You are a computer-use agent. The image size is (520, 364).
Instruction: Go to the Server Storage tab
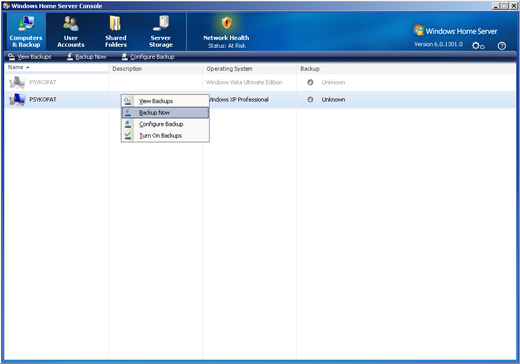(x=161, y=32)
